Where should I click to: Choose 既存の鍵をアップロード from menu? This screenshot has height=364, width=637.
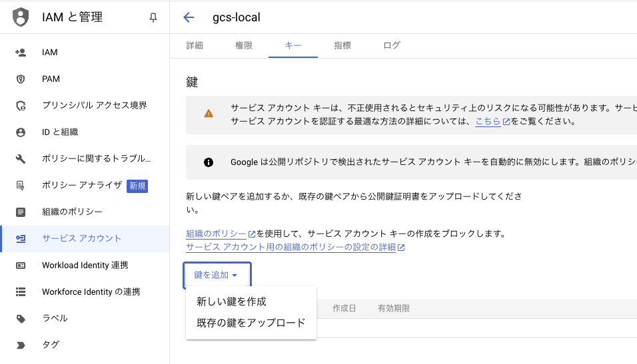tap(251, 323)
